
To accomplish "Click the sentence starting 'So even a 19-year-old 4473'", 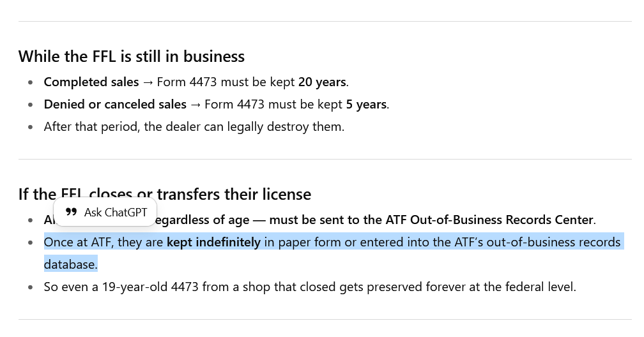I will (310, 287).
